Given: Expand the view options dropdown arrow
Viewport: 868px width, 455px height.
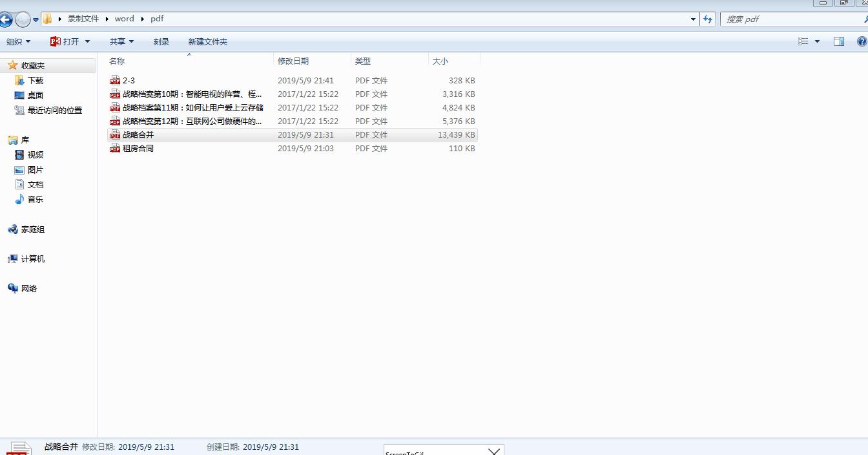Looking at the screenshot, I should 817,41.
